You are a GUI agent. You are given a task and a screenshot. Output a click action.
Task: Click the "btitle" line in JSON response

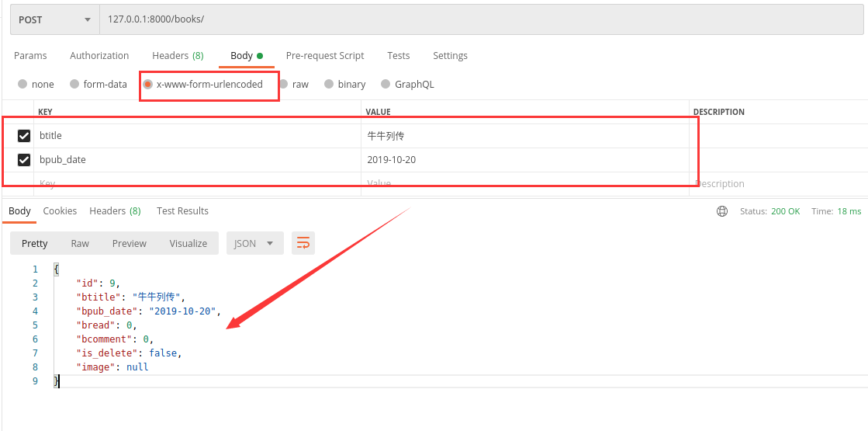pyautogui.click(x=130, y=297)
